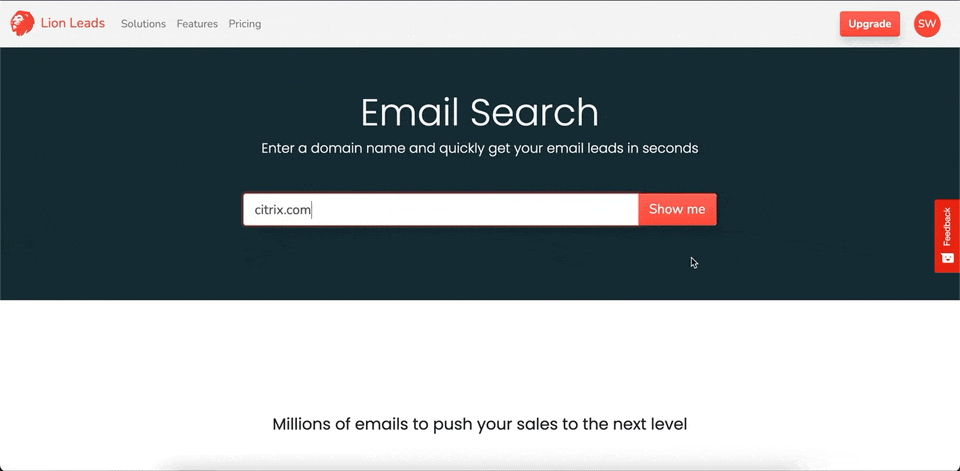This screenshot has height=471, width=960.
Task: Focus the domain search input field
Action: click(x=441, y=209)
